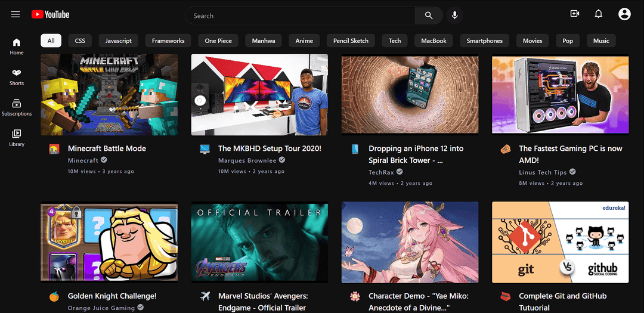The image size is (644, 313).
Task: Select the Manhwa filter chip
Action: tap(264, 41)
